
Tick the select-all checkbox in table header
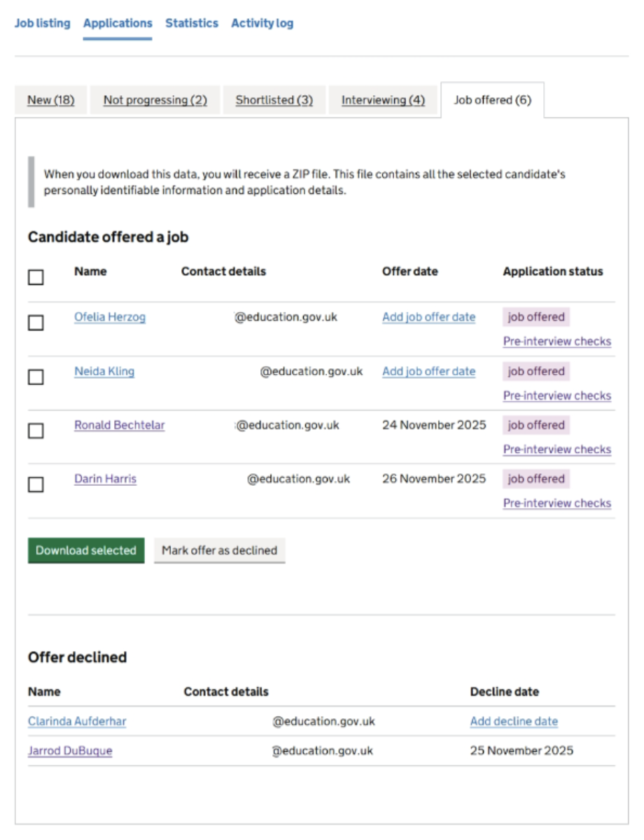pos(36,278)
